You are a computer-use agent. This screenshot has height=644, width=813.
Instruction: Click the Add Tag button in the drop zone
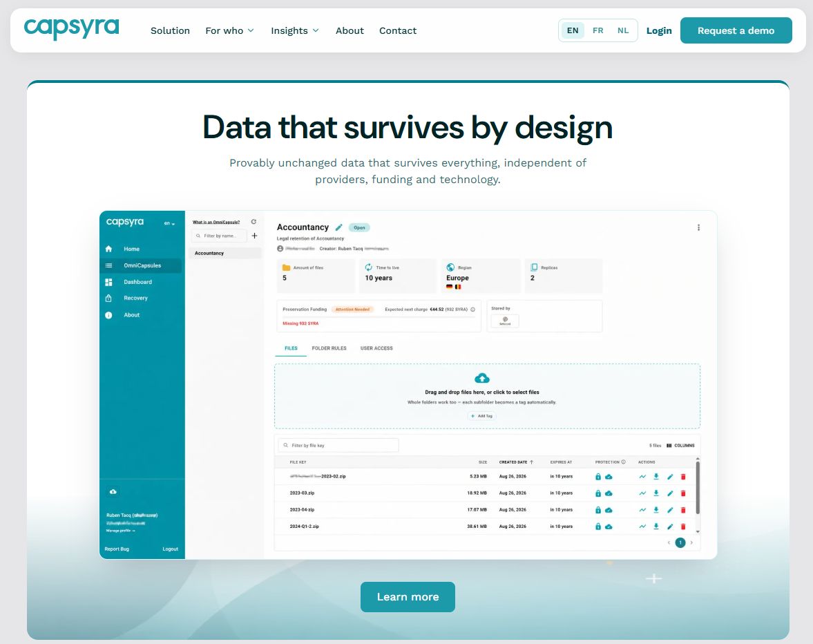pos(482,416)
